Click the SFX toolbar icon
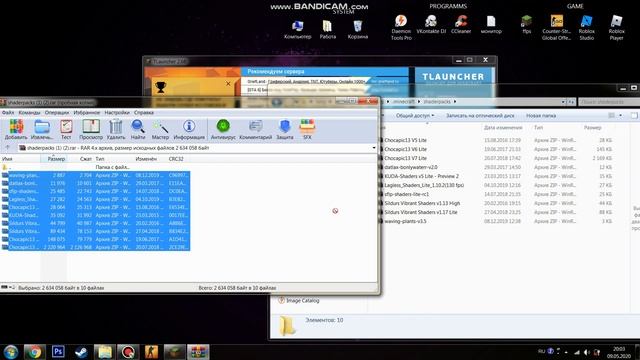The height and width of the screenshot is (360, 640). pyautogui.click(x=307, y=129)
